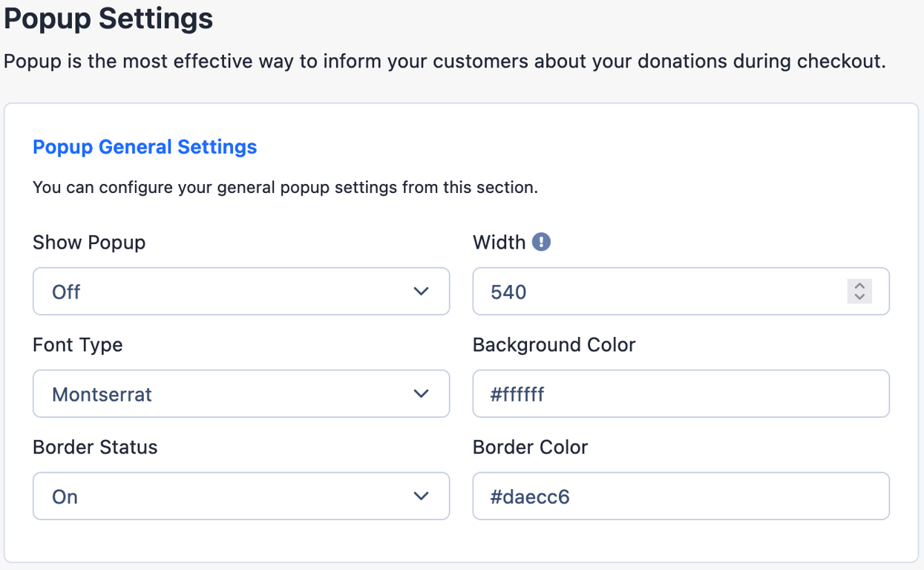Click the Border Color label
The width and height of the screenshot is (924, 570).
coord(530,448)
